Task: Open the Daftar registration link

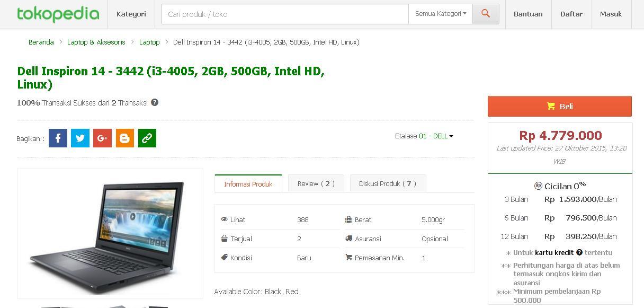Action: pos(571,14)
